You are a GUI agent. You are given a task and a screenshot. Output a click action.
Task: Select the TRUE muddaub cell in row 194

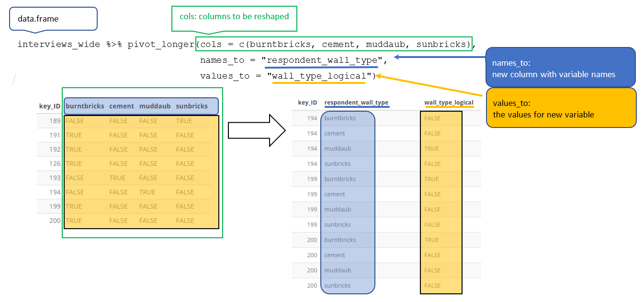[147, 192]
